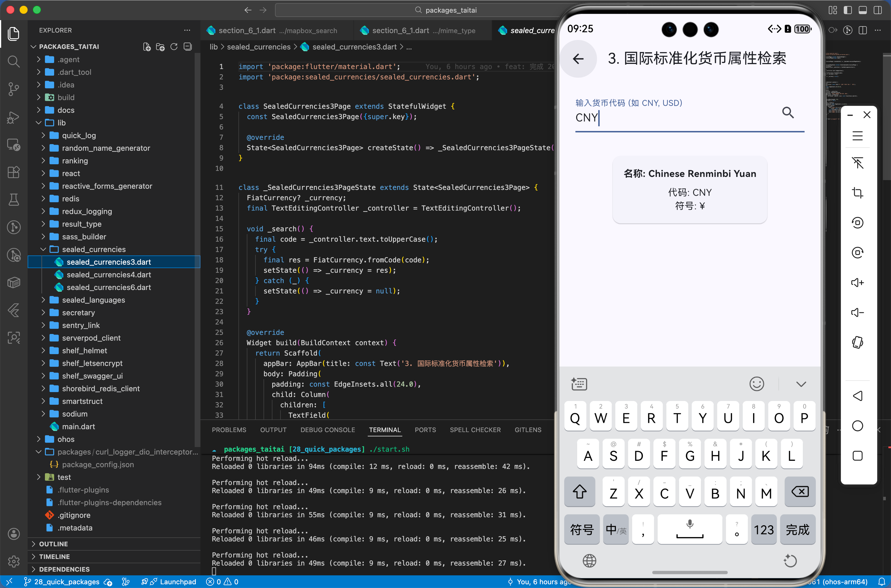Click the New File icon in Explorer

147,47
